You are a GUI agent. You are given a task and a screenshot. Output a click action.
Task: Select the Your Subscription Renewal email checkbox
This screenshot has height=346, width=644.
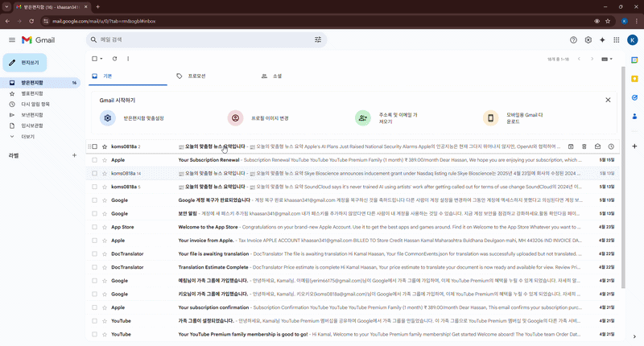[94, 160]
